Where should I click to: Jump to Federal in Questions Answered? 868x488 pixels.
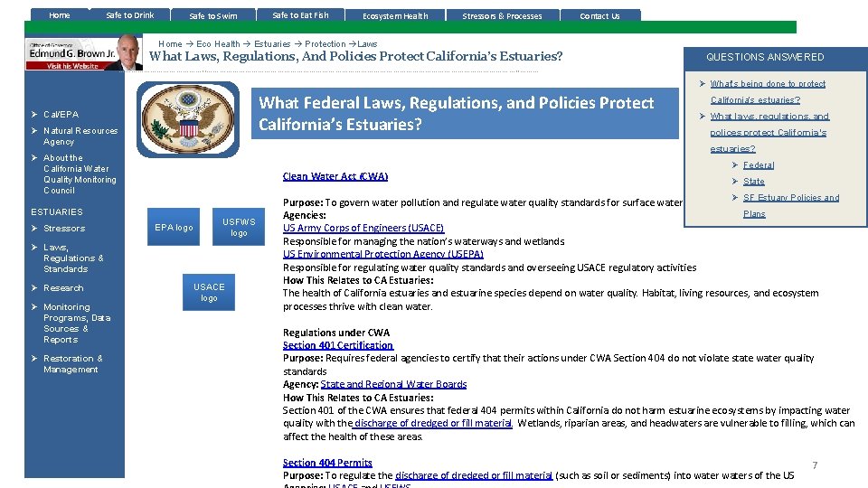[759, 164]
